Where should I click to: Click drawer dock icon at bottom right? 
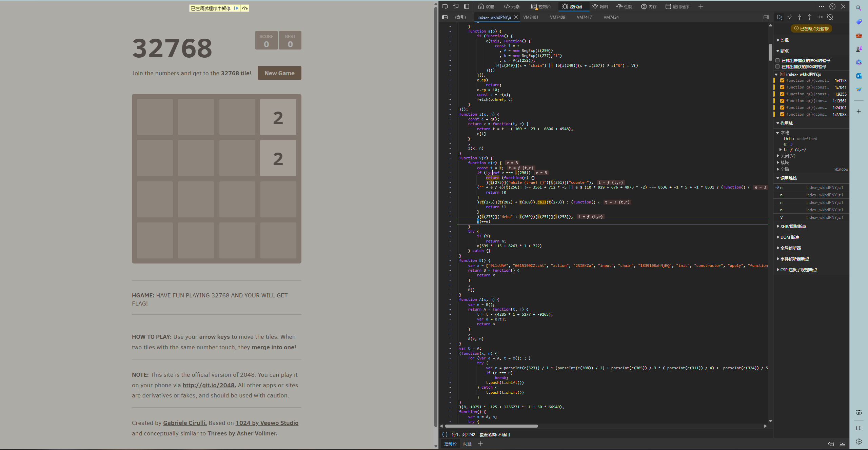[x=831, y=444]
